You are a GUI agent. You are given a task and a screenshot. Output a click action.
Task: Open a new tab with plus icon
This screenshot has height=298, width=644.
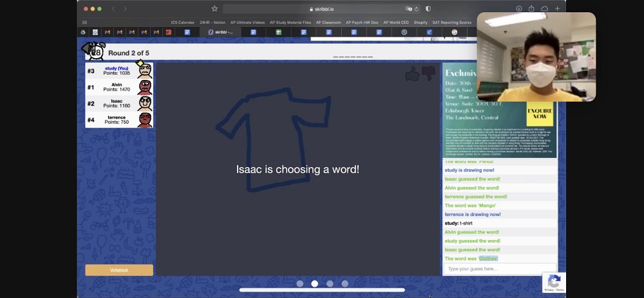pyautogui.click(x=557, y=8)
